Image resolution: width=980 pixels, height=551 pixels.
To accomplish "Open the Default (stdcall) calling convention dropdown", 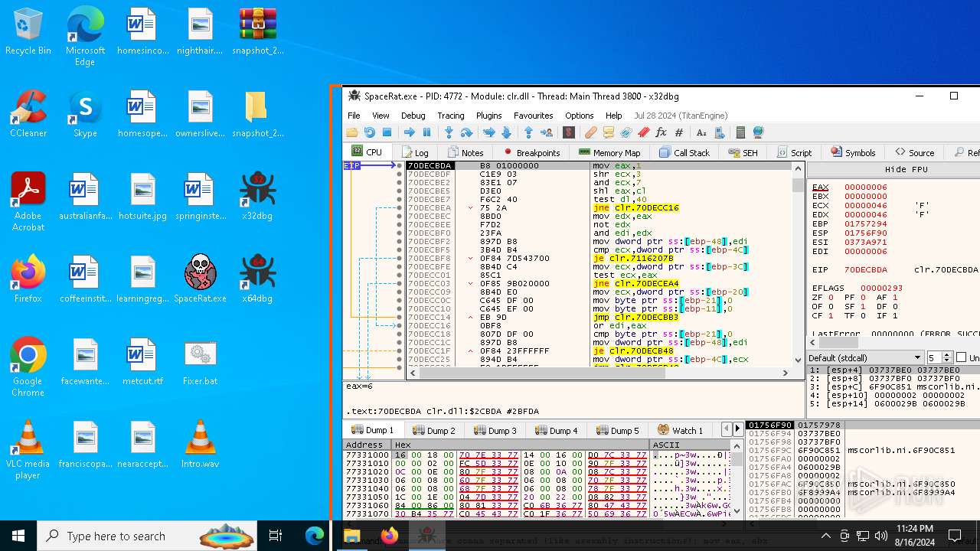I will 865,358.
